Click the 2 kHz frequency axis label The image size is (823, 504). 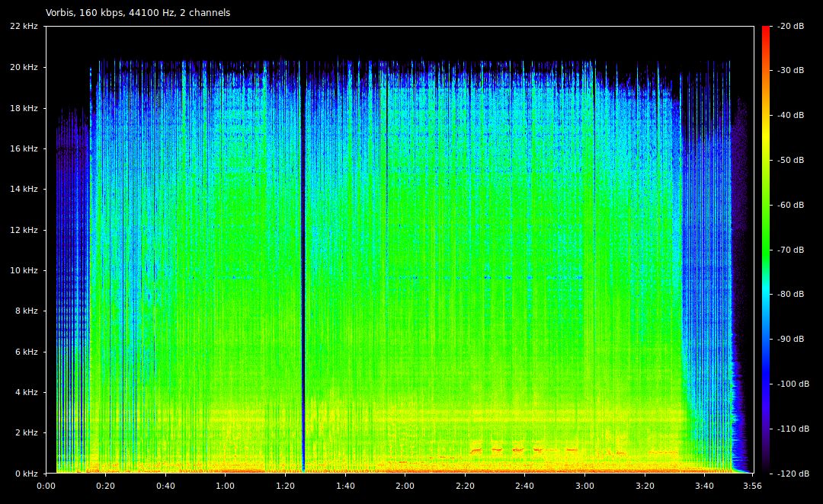pos(26,432)
